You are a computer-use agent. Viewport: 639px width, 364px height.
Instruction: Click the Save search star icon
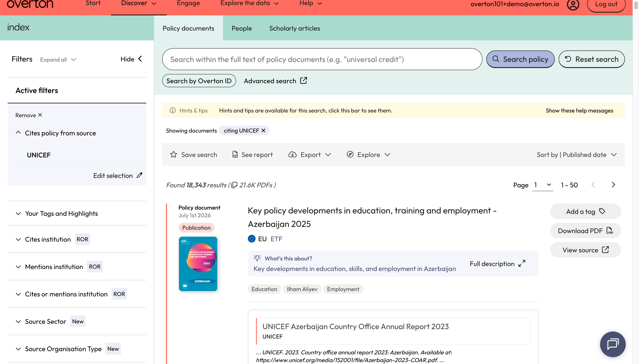[x=173, y=154]
